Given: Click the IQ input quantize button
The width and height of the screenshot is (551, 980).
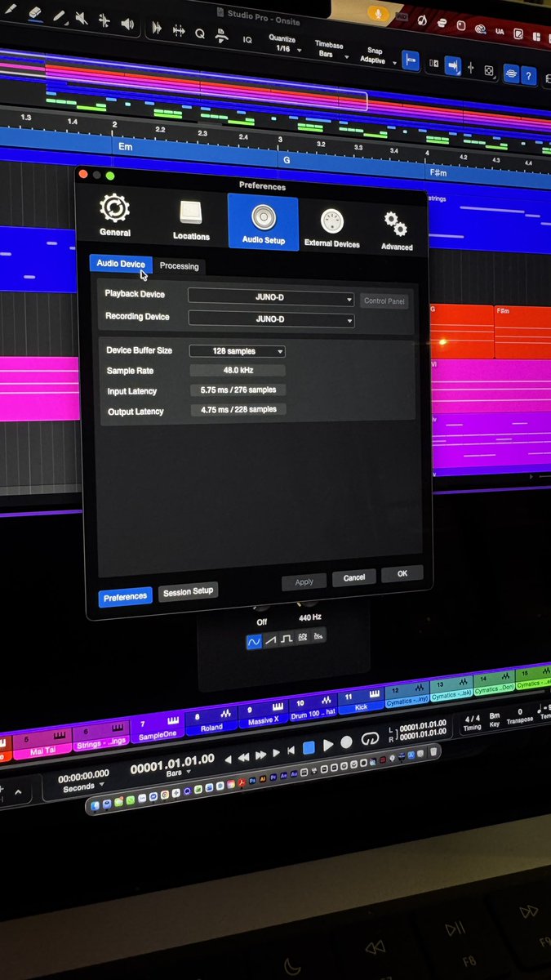Looking at the screenshot, I should click(247, 39).
